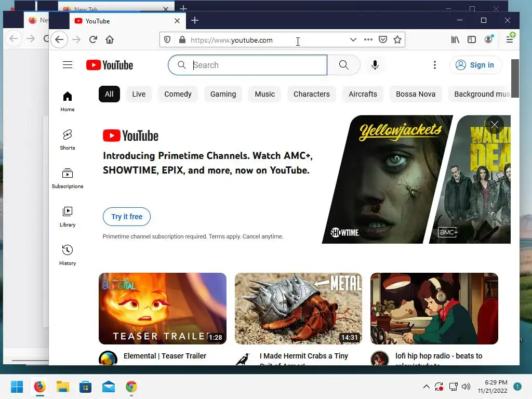Open the Mail app from the taskbar
This screenshot has width=532, height=399.
(x=109, y=387)
